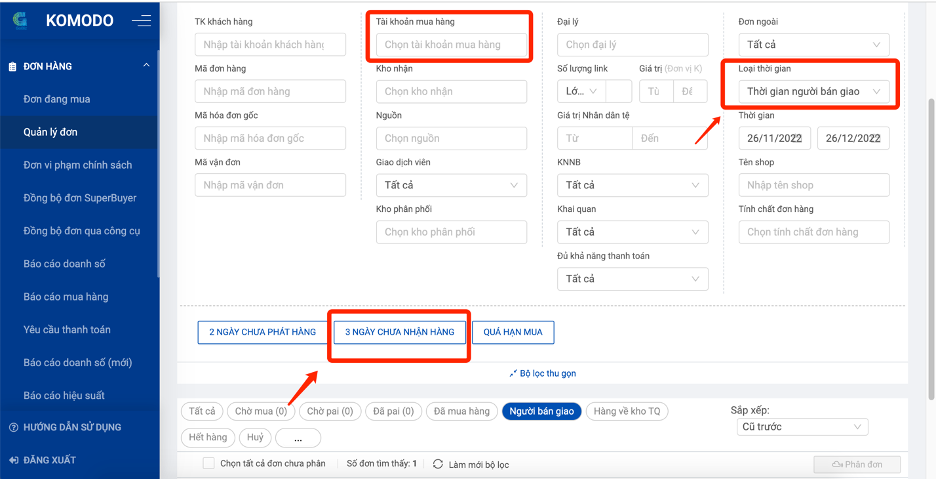Click the 3 NGÀY CHƯA NHẬN HÀNG button

pyautogui.click(x=399, y=332)
